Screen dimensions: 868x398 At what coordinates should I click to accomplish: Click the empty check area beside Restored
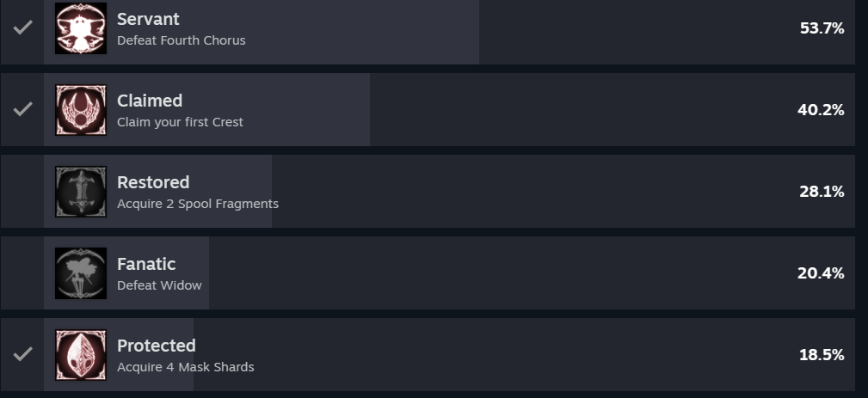22,191
